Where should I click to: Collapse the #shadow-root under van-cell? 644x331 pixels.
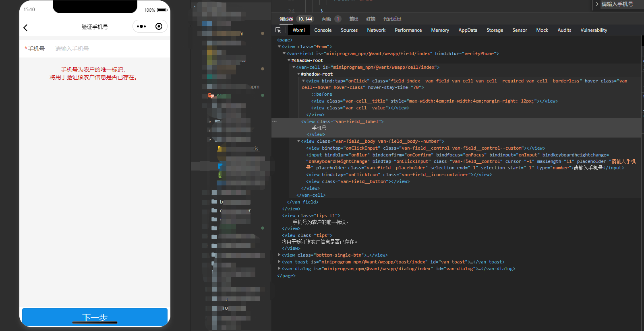click(298, 74)
